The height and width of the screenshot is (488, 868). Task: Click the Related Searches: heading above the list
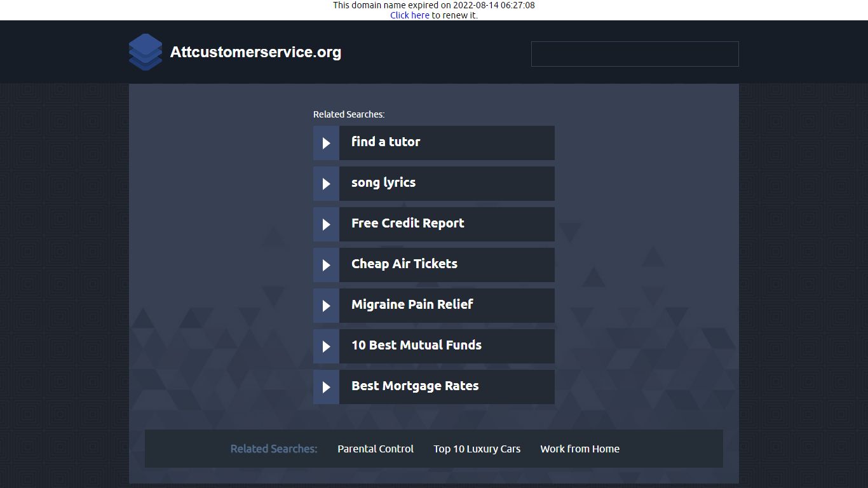point(349,114)
